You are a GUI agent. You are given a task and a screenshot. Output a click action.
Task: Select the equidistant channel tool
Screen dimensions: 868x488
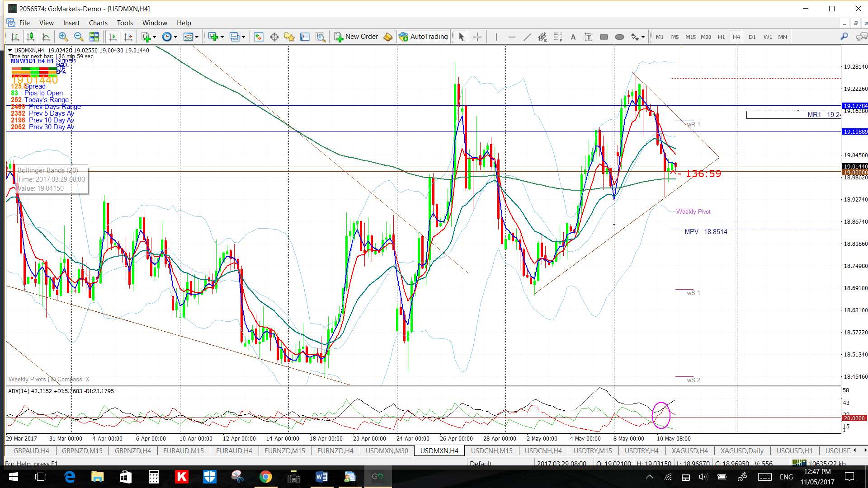542,37
